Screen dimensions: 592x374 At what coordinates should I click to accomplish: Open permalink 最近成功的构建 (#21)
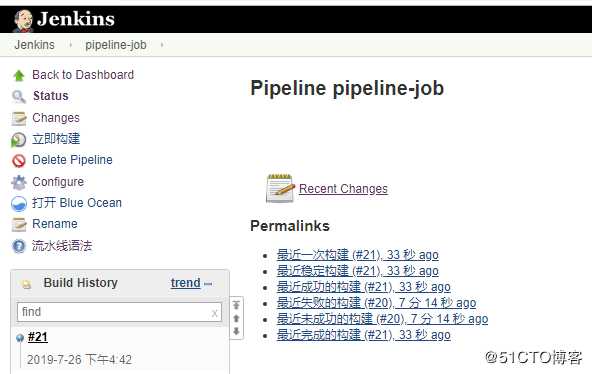click(x=364, y=287)
